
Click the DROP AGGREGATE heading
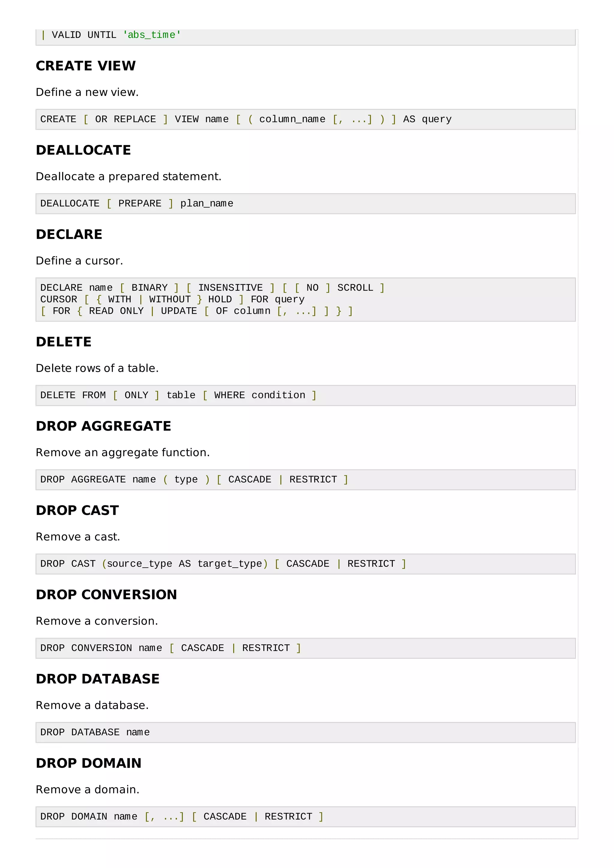pos(103,426)
